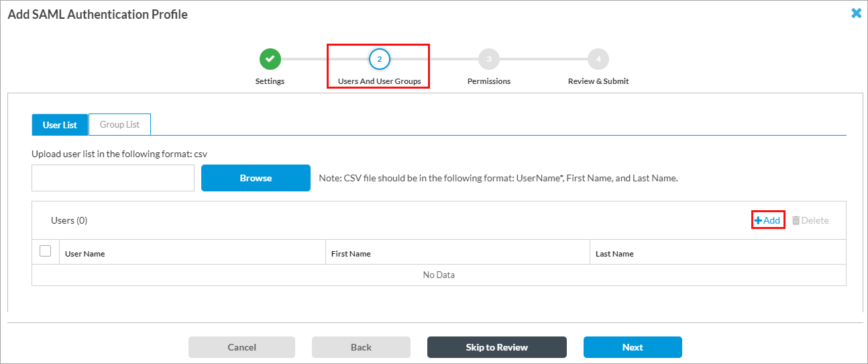Click Skip to Review button
Viewport: 868px width, 364px height.
pos(496,347)
